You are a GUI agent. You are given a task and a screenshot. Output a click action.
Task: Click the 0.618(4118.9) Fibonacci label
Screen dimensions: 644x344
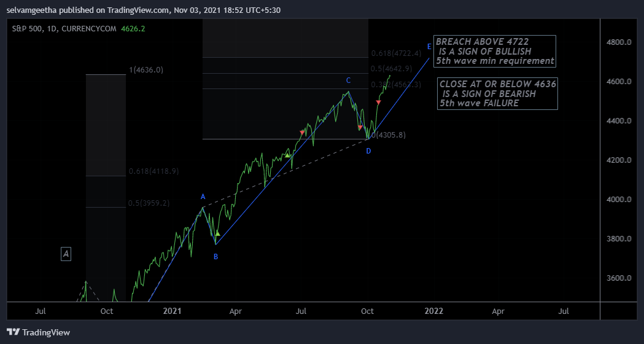153,171
